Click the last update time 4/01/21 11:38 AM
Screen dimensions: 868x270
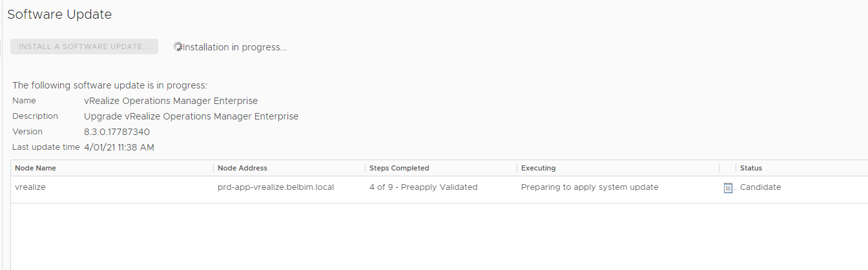click(119, 147)
